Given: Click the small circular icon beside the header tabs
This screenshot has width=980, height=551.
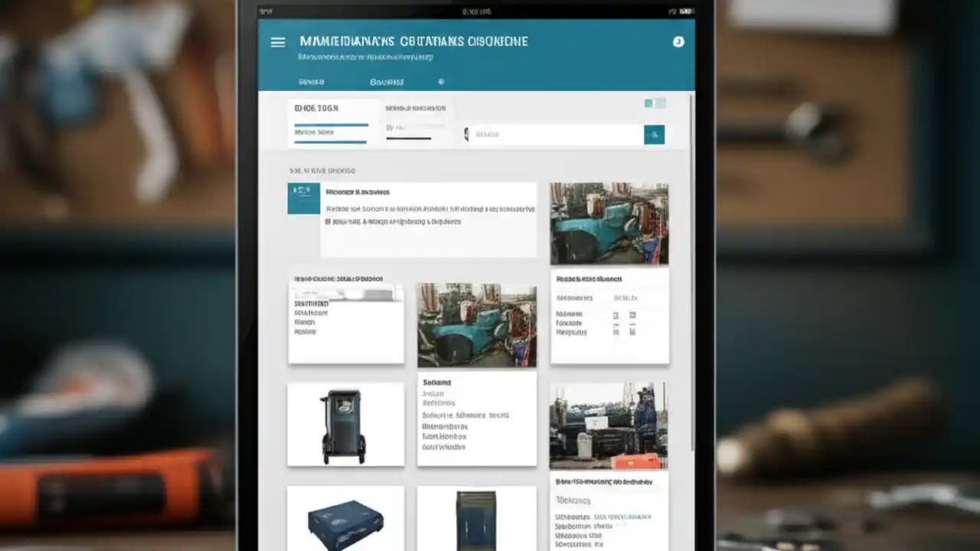Looking at the screenshot, I should 441,81.
